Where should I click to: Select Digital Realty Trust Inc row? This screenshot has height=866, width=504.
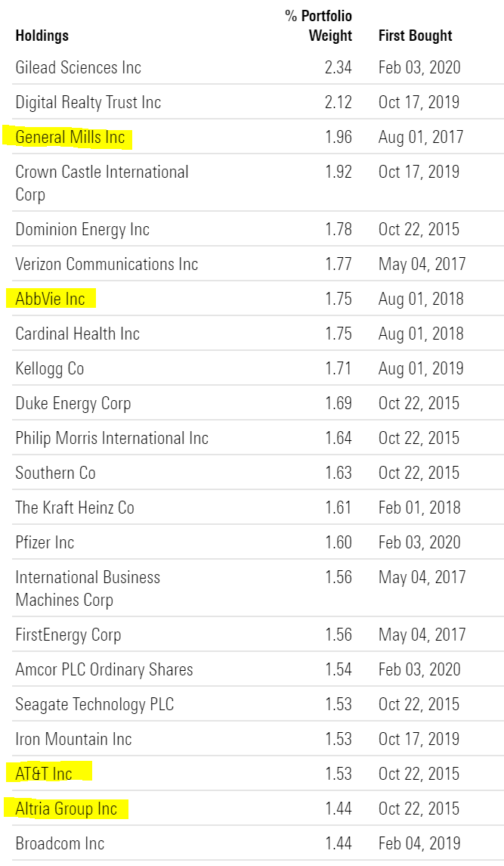coord(258,102)
